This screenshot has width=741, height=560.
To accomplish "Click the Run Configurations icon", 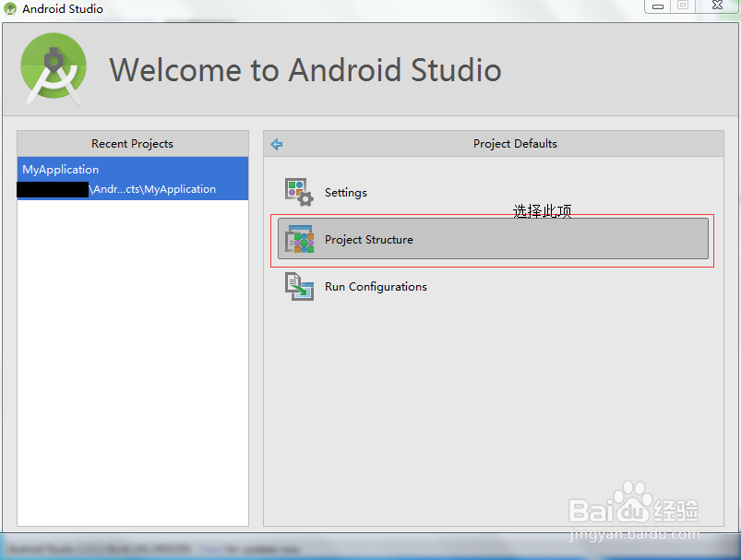I will tap(299, 286).
